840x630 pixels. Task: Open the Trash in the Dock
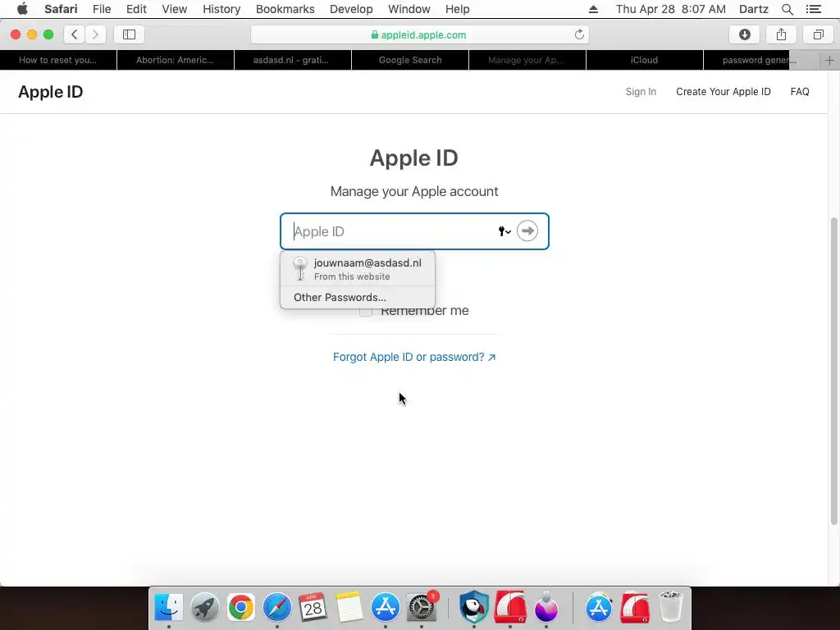point(670,608)
